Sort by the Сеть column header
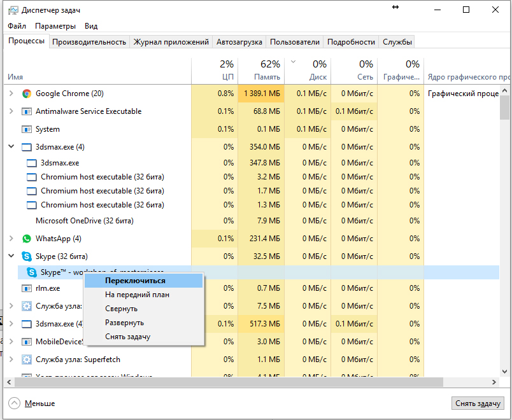Screen dimensions: 512x420 (x=354, y=71)
